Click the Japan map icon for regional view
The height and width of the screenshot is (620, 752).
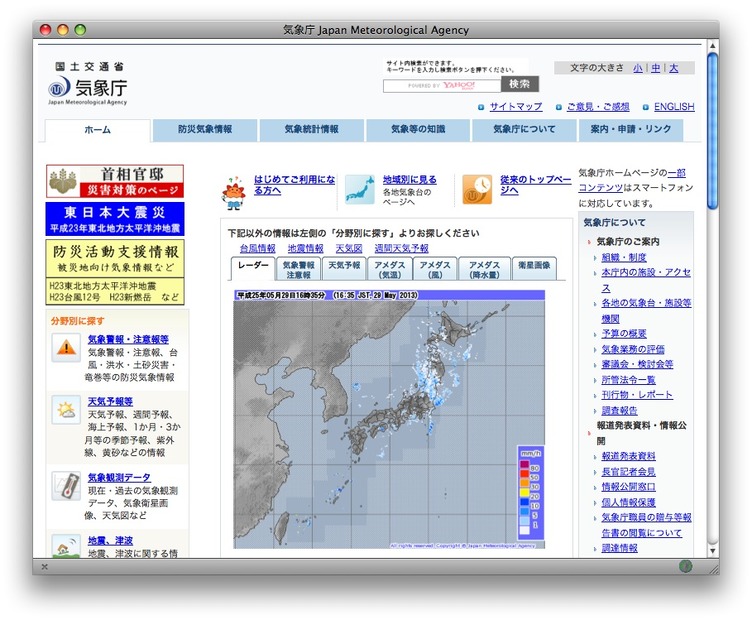point(360,190)
